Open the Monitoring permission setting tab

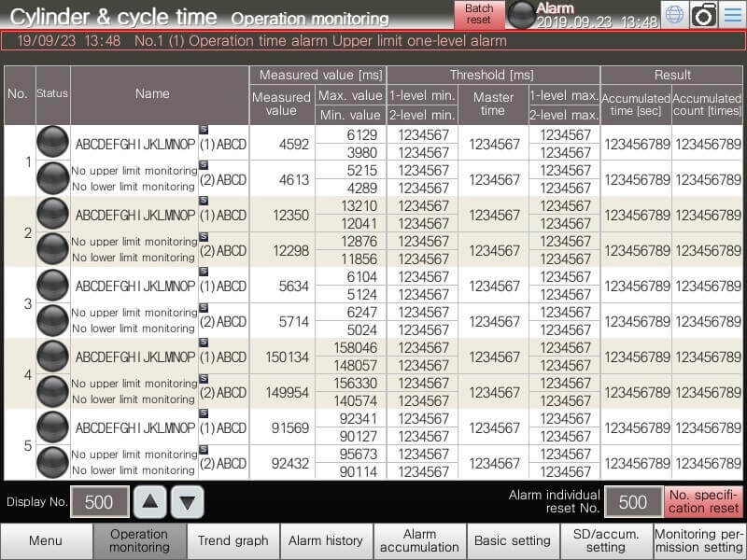(698, 540)
